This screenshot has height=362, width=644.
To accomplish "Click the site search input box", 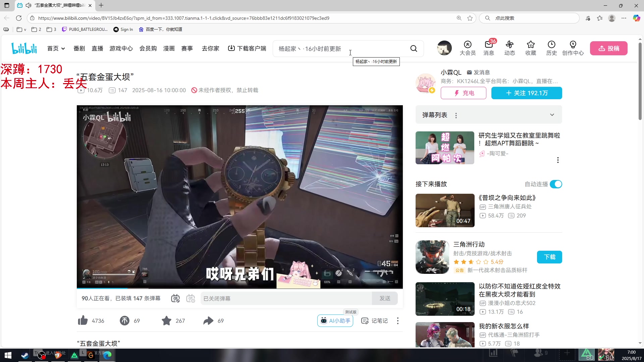I will click(340, 49).
